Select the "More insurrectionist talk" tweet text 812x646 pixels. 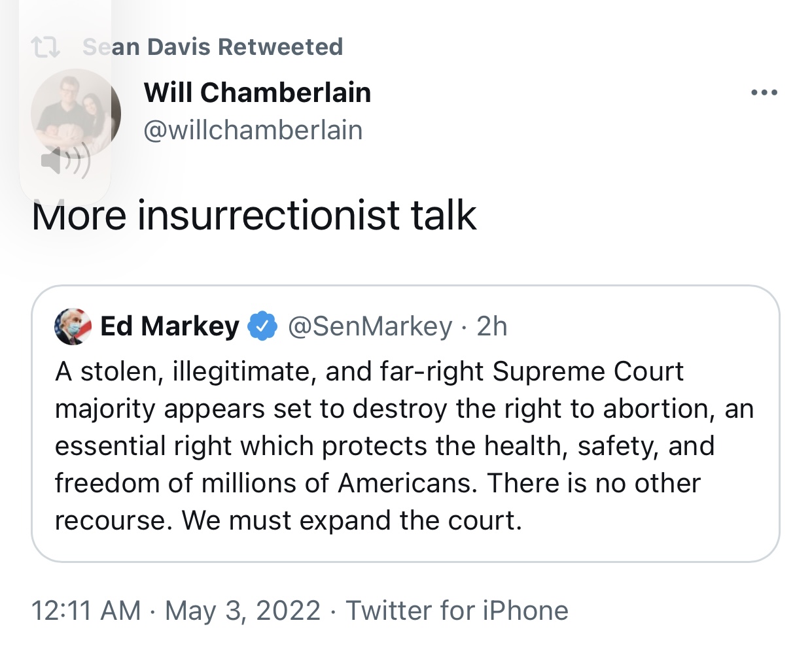pyautogui.click(x=254, y=216)
